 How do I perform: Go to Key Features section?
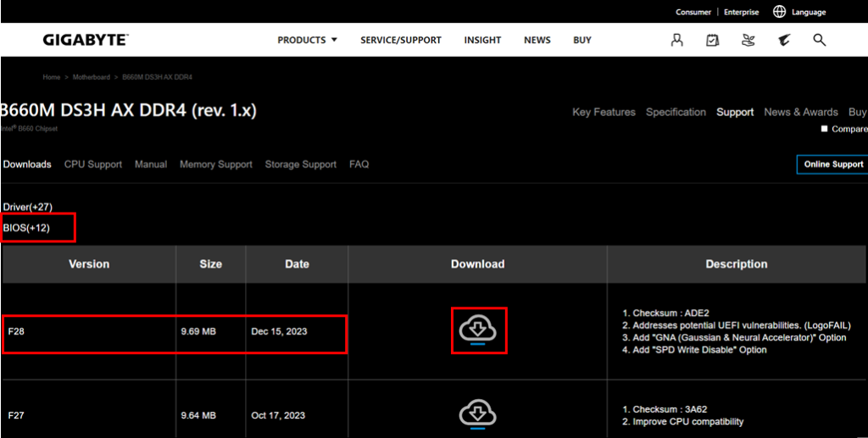click(x=604, y=113)
